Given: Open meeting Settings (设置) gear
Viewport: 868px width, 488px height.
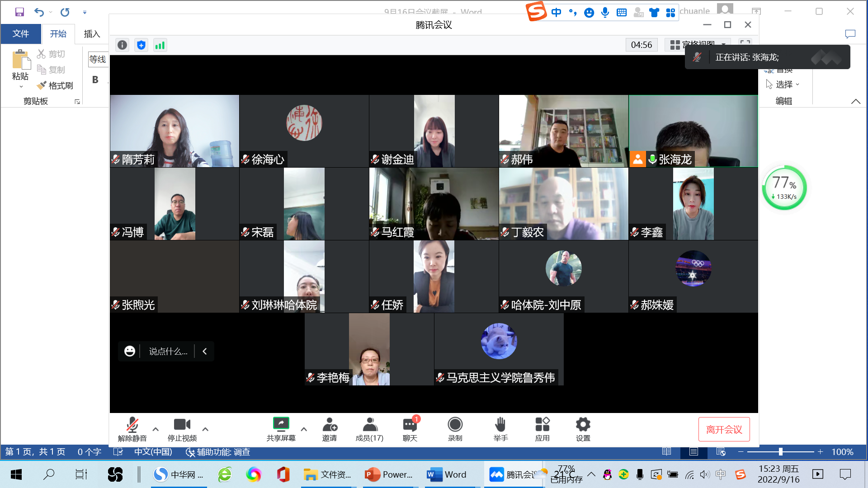Looking at the screenshot, I should [583, 424].
